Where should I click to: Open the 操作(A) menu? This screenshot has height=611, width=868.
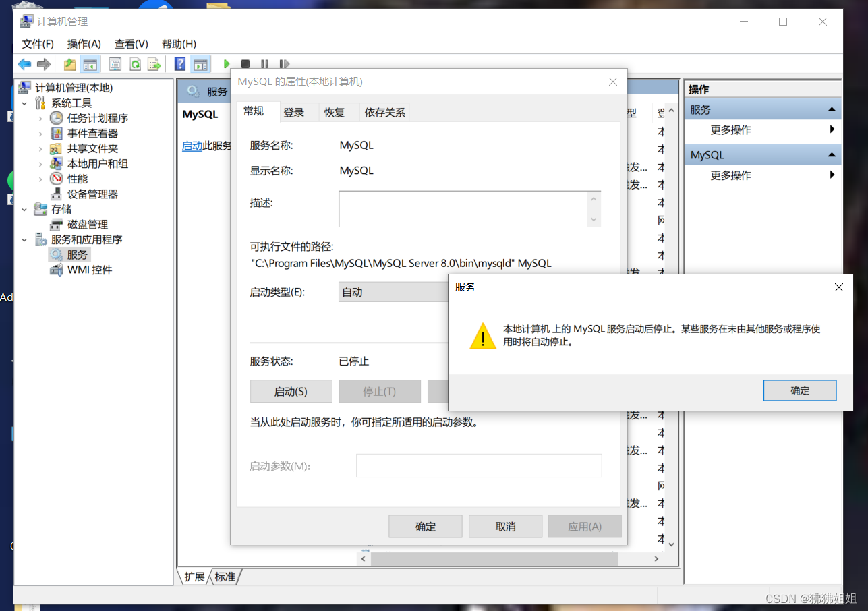(84, 44)
